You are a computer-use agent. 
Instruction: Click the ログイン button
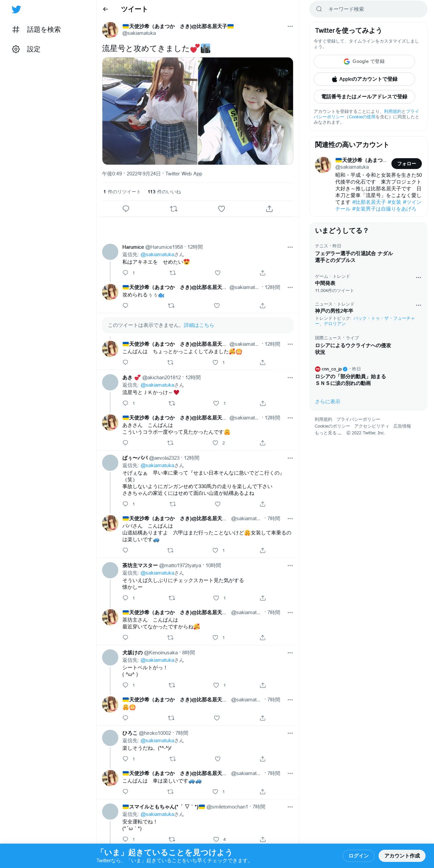point(358,855)
